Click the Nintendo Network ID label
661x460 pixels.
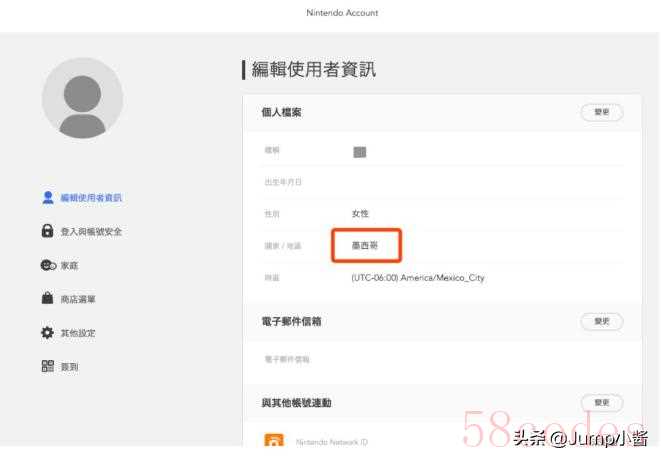tap(332, 442)
